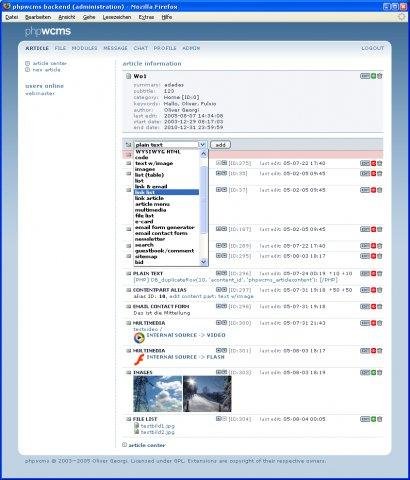Choose 'newsletter' in content type list

150,239
